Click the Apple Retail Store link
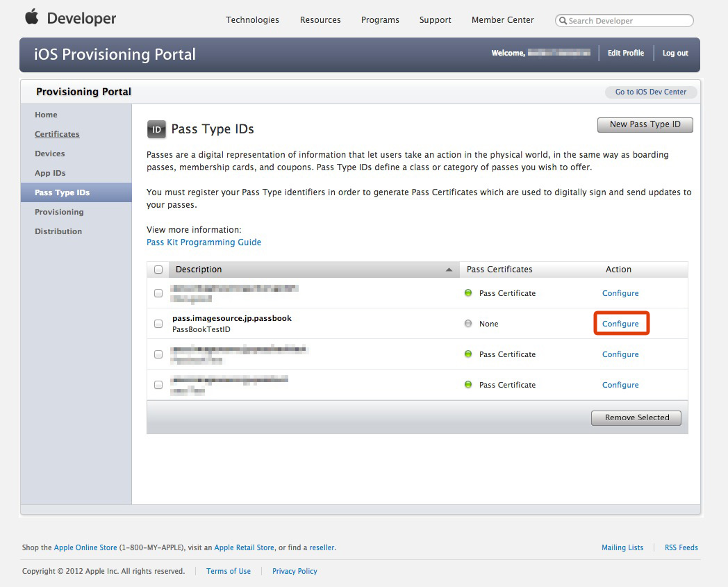Viewport: 728px width, 587px height. tap(245, 547)
